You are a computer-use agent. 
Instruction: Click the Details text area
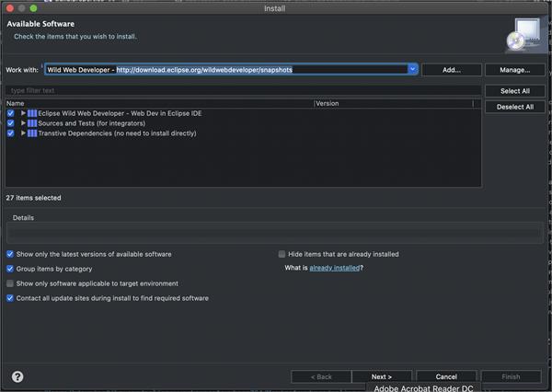pos(275,233)
